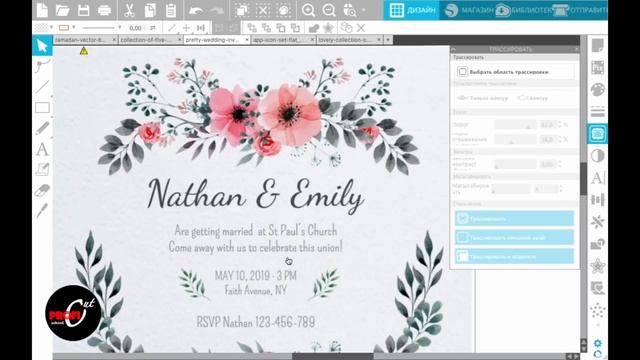Select the Eraser tool
The image size is (640, 360).
pyautogui.click(x=42, y=190)
